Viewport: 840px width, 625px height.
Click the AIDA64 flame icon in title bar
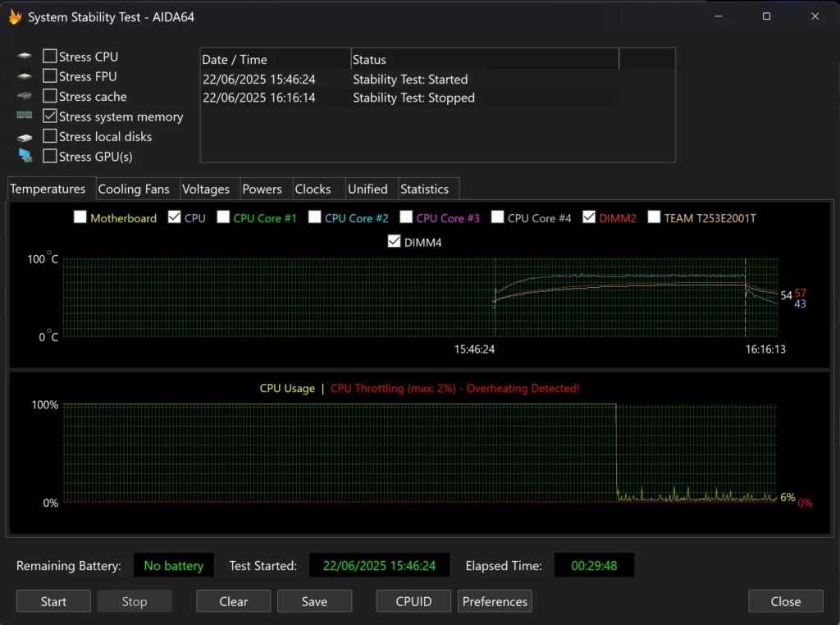click(x=15, y=16)
